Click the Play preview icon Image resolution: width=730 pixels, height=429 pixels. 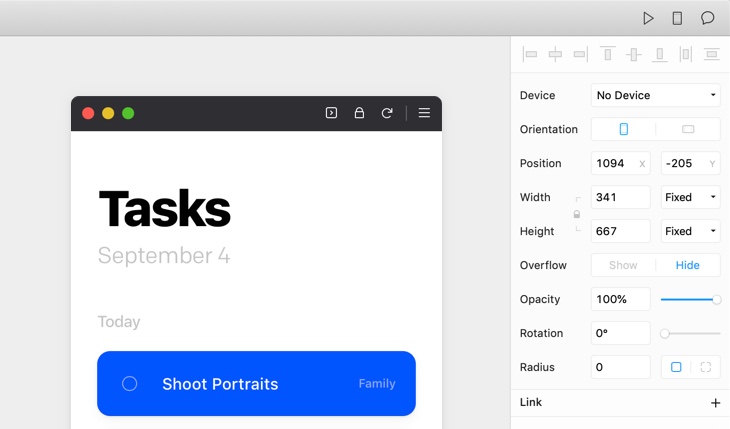(648, 18)
